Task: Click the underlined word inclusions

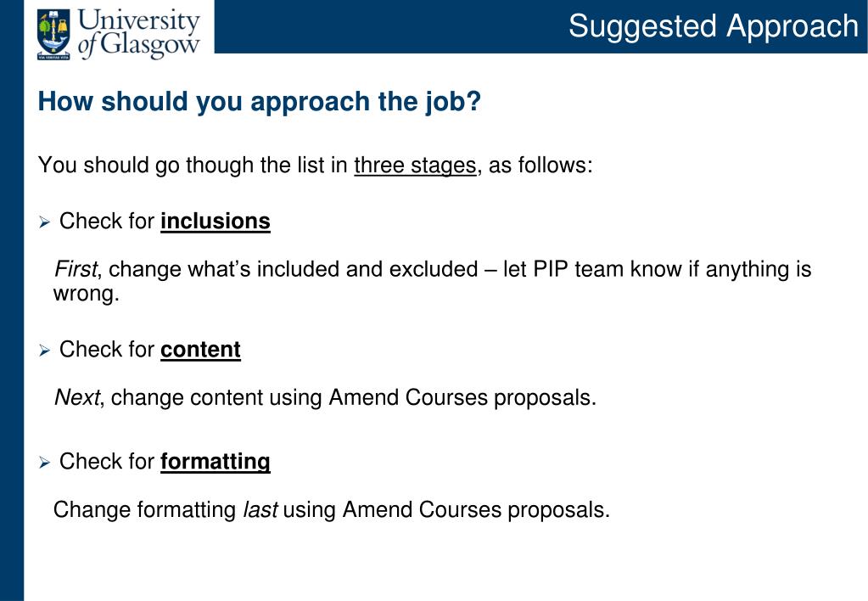Action: [216, 221]
